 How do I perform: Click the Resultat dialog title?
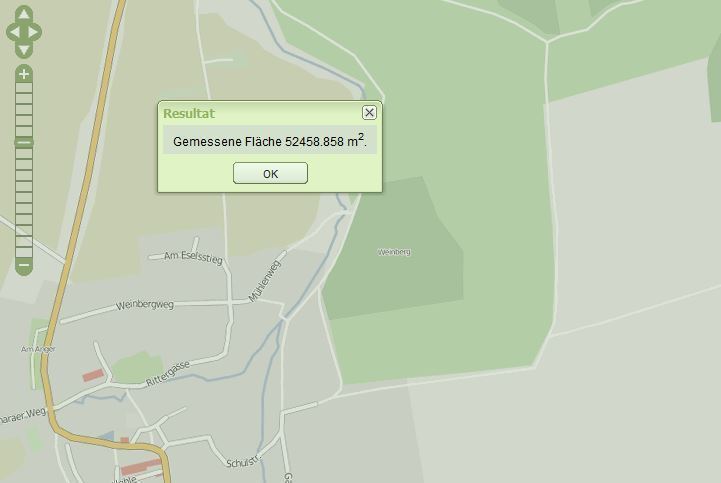(189, 113)
